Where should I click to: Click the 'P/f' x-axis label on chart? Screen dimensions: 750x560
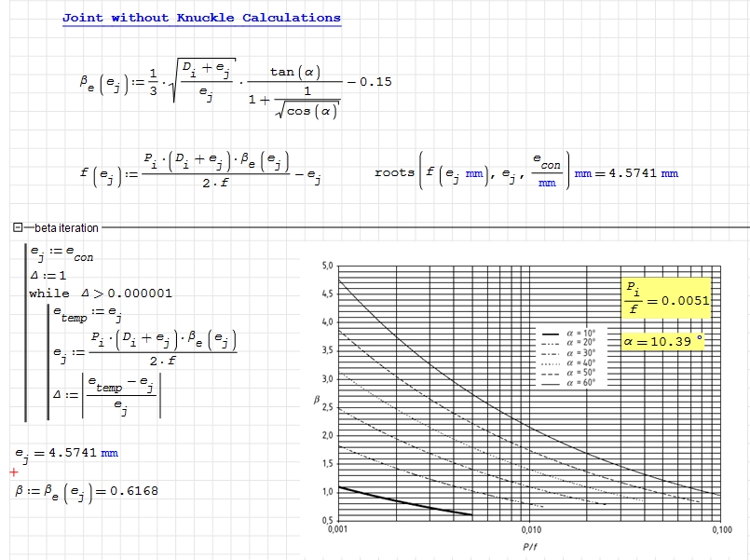coord(527,545)
